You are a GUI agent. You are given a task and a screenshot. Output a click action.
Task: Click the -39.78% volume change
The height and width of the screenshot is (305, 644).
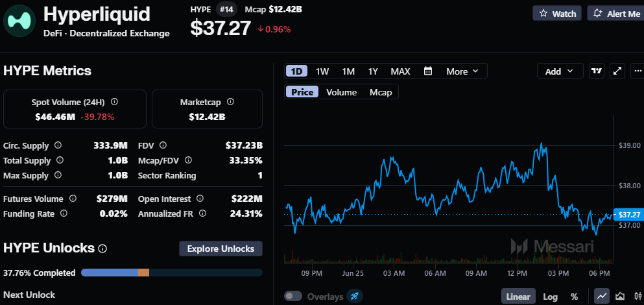tap(97, 117)
